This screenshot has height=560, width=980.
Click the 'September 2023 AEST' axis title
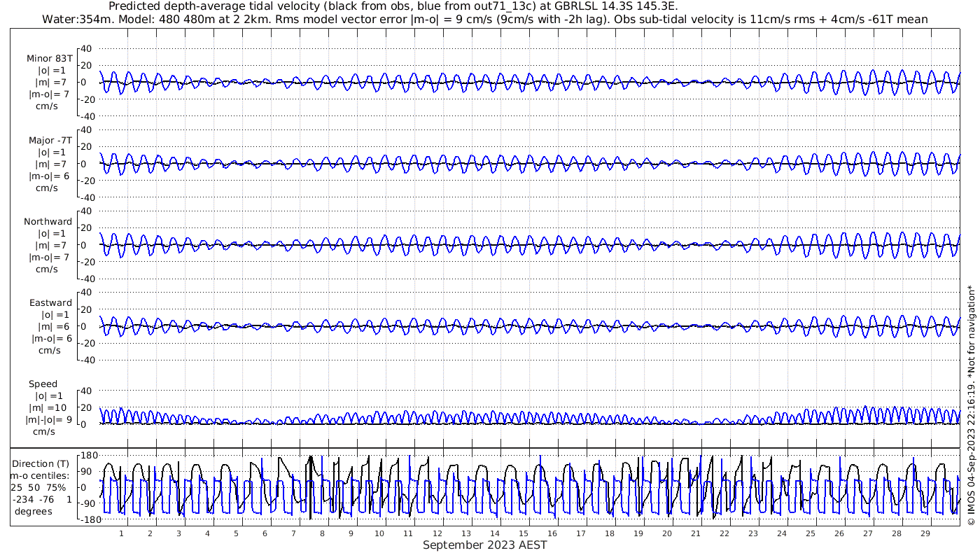(x=484, y=545)
